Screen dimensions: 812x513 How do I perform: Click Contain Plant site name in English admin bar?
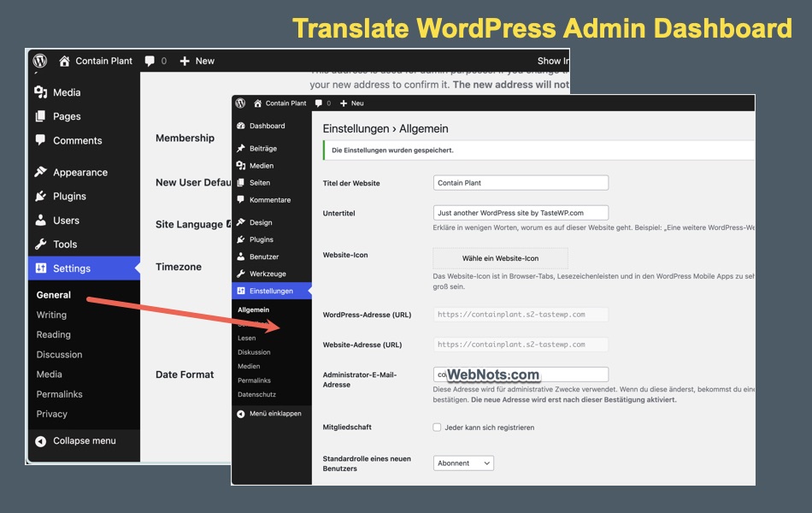pyautogui.click(x=103, y=61)
